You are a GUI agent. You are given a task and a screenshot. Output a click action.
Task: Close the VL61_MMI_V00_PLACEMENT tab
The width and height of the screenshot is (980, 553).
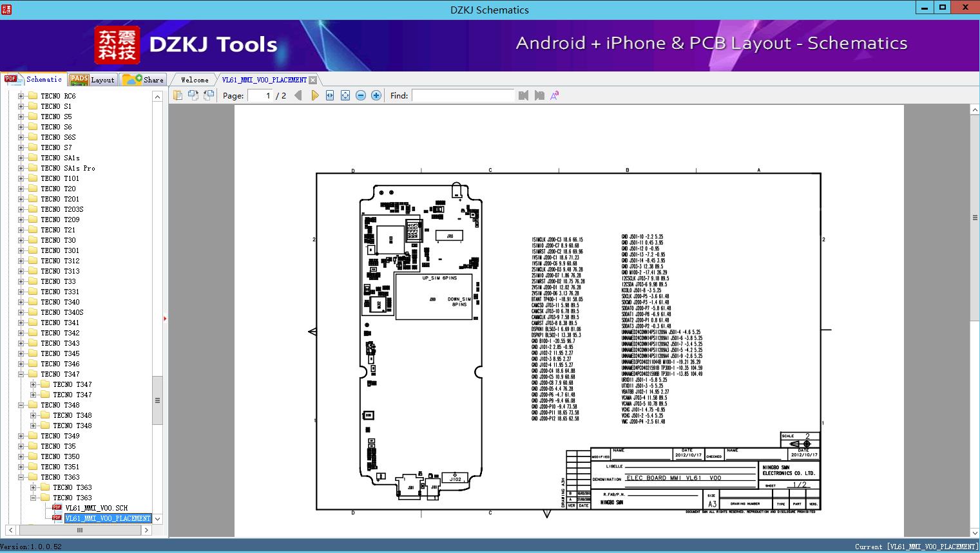312,80
